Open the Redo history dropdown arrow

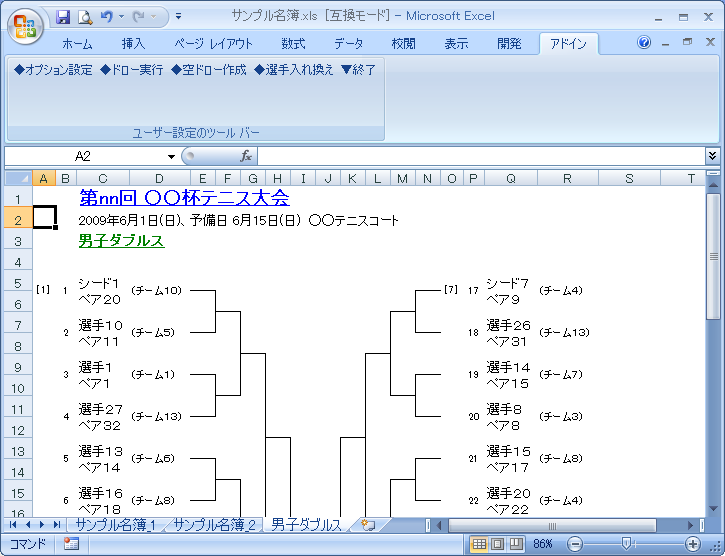coord(153,17)
